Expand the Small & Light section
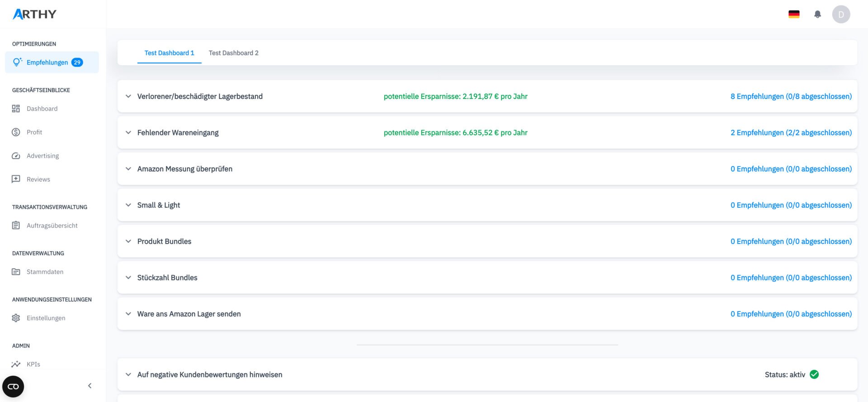Viewport: 868px width, 402px height. click(x=128, y=205)
